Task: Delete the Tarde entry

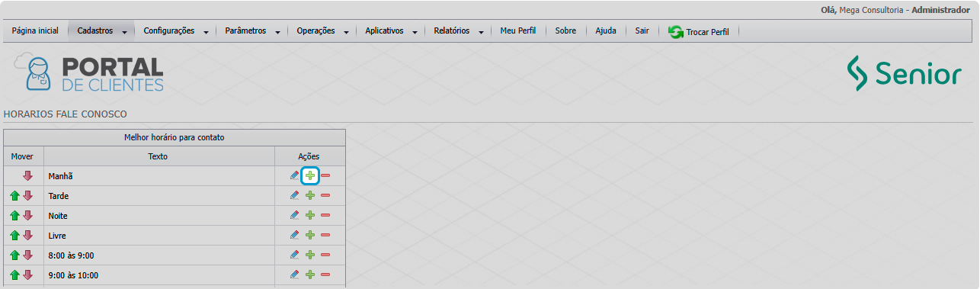Action: (x=325, y=196)
